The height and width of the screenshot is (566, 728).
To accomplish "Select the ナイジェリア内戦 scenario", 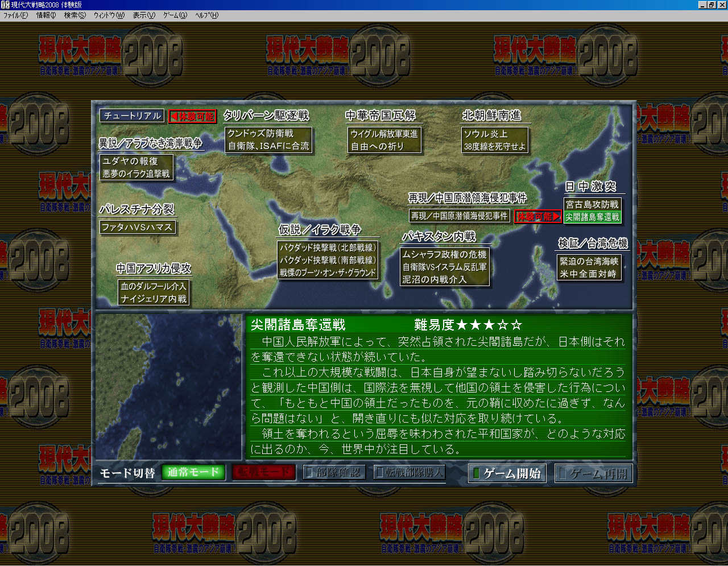I will pyautogui.click(x=154, y=299).
